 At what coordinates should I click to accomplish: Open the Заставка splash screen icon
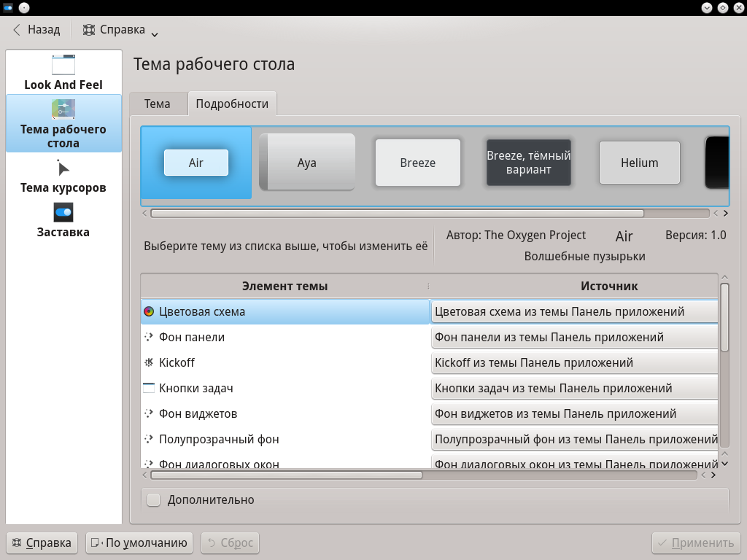pyautogui.click(x=63, y=212)
